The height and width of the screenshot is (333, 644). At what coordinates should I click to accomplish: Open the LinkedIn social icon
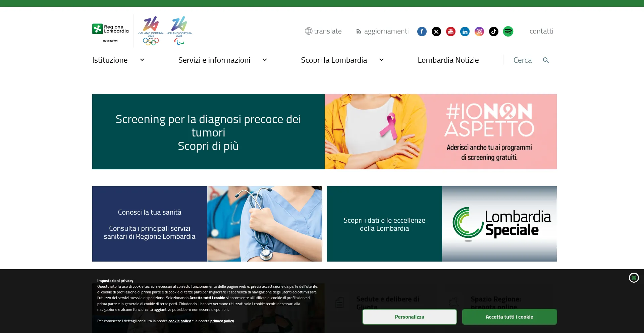(465, 32)
